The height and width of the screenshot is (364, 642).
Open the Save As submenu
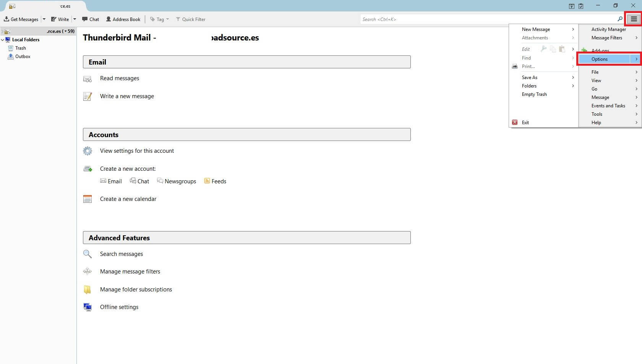[x=544, y=78]
